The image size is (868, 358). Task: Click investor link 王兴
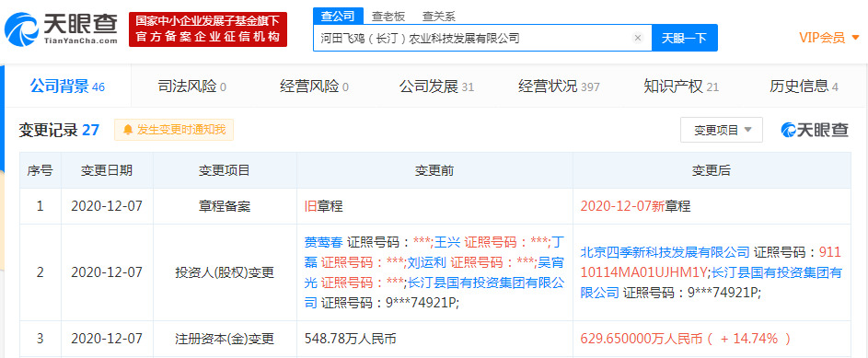point(446,242)
